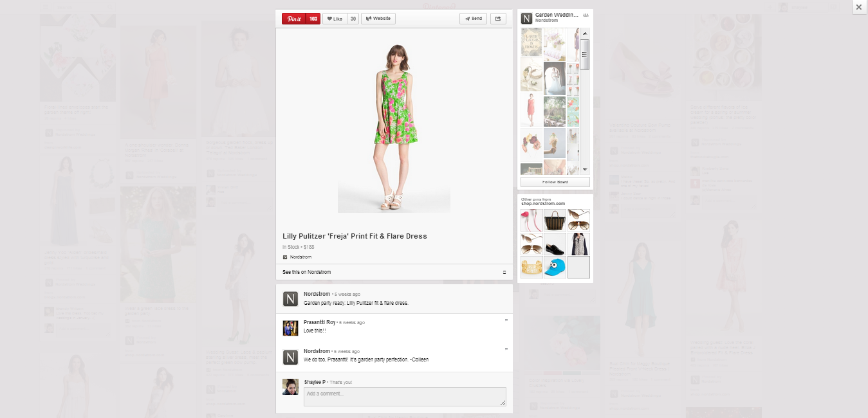The image size is (868, 418).
Task: Open the garden scene thumbnail in board
Action: (555, 111)
